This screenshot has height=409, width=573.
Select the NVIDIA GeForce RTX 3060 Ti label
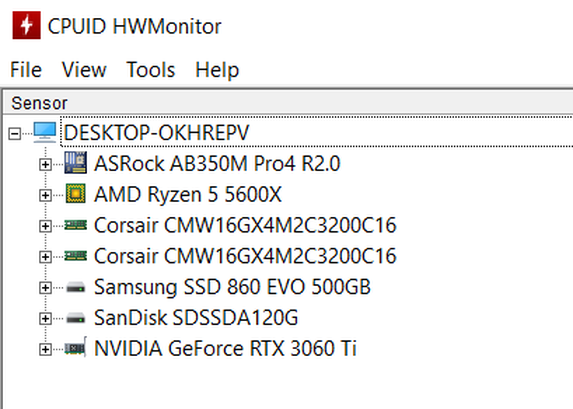(225, 348)
